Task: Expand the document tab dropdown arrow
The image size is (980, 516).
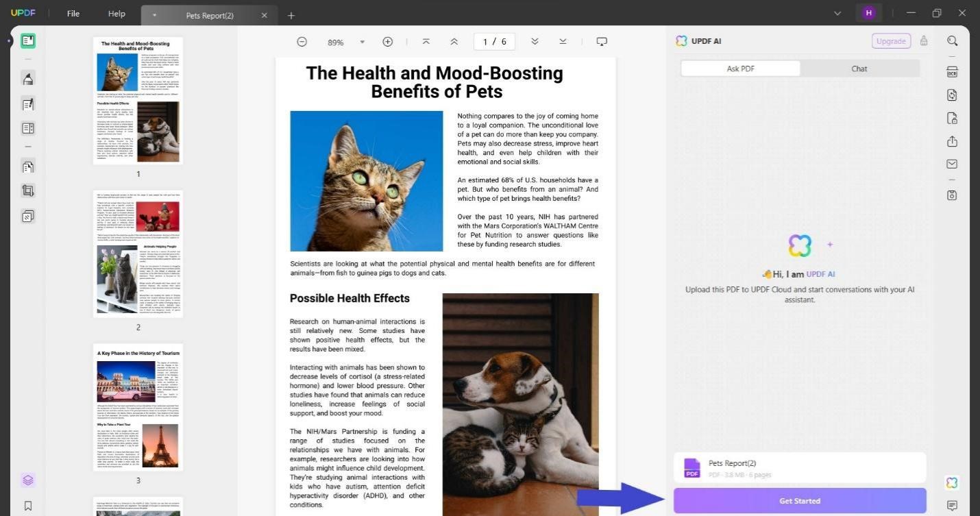Action: 154,15
